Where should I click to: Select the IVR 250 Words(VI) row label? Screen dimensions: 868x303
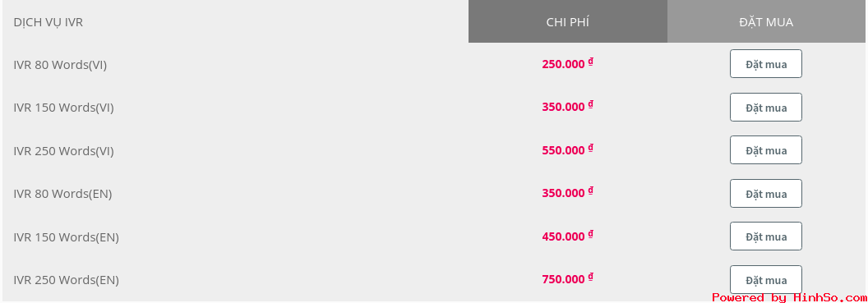[x=63, y=151]
